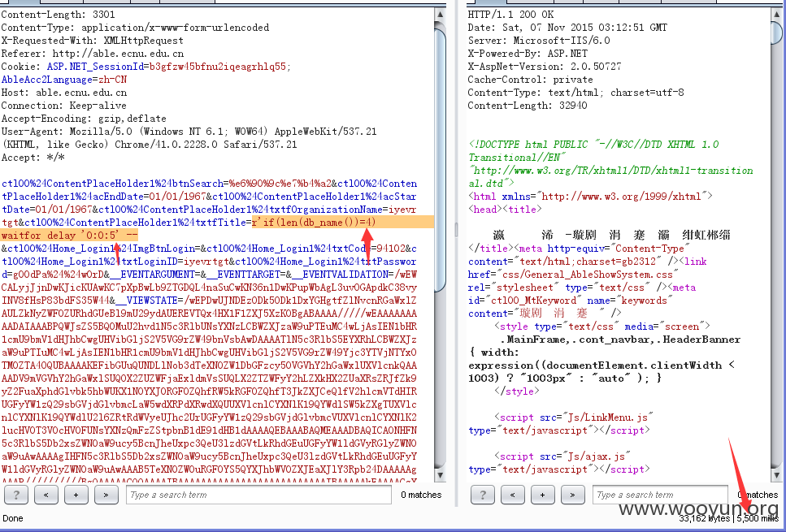This screenshot has width=786, height=532.
Task: Click the 'X-AspNet-Version: 2.0.50727' header
Action: point(545,67)
